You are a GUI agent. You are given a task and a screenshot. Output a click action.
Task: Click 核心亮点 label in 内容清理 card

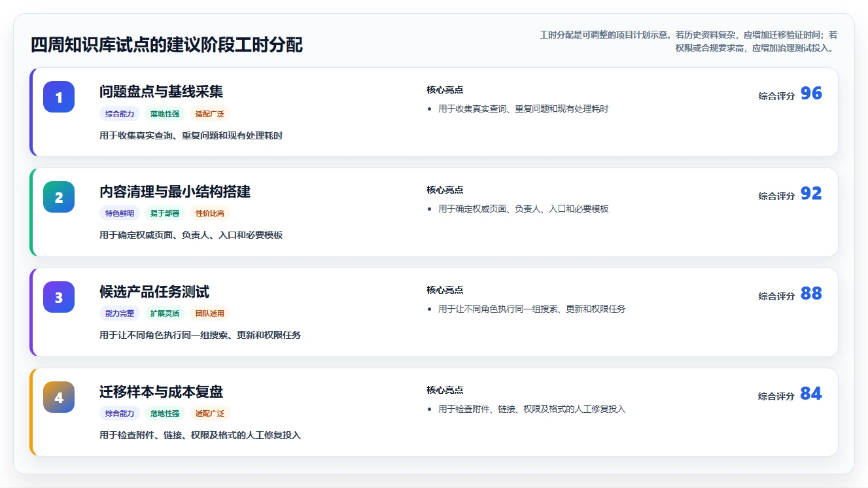pos(445,190)
